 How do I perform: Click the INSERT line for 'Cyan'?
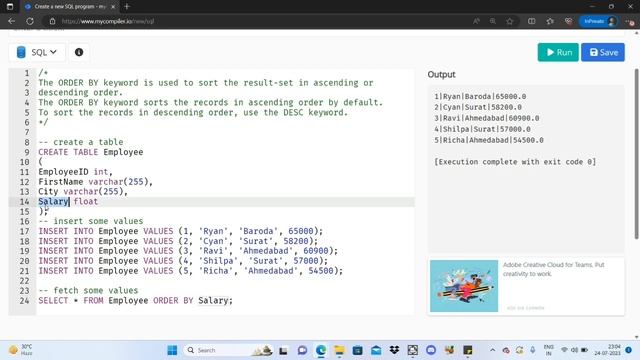coord(178,241)
